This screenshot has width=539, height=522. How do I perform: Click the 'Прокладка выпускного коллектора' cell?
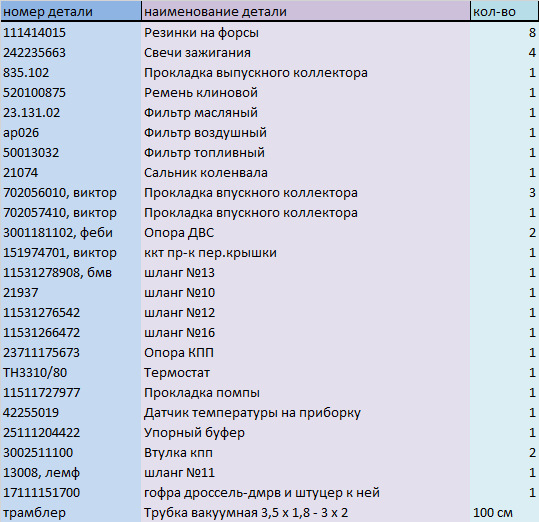pos(305,73)
